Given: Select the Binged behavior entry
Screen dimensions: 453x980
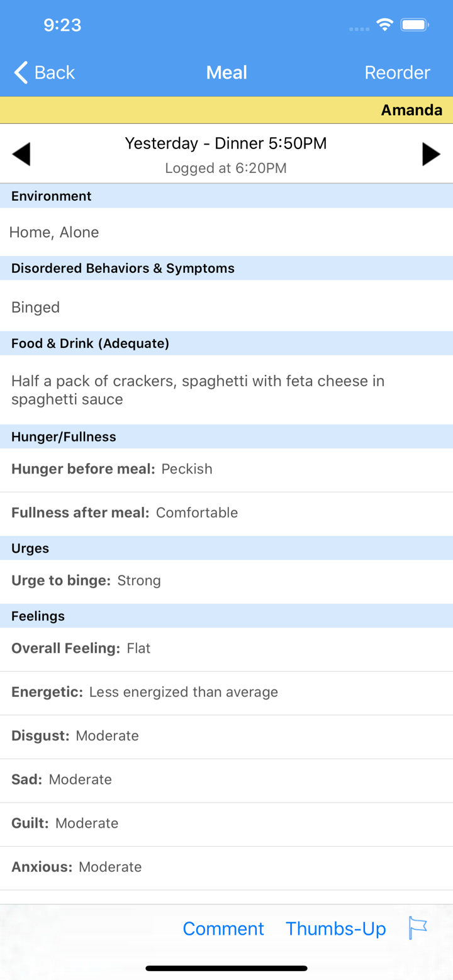Looking at the screenshot, I should click(35, 307).
